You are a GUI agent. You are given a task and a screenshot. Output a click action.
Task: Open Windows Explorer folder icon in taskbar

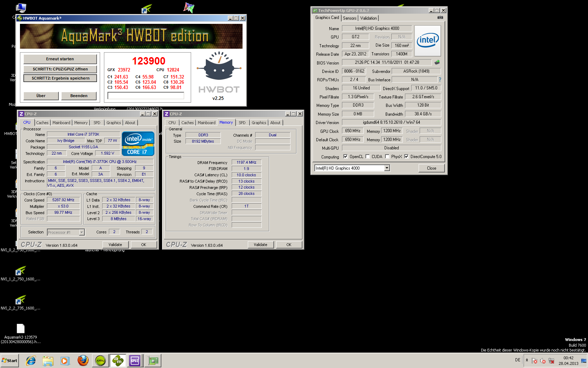(48, 360)
